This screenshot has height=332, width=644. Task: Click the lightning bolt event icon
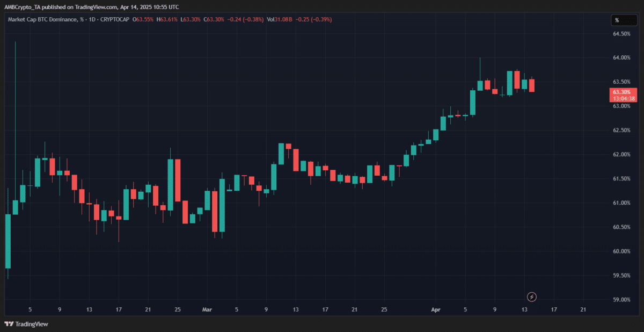[531, 297]
